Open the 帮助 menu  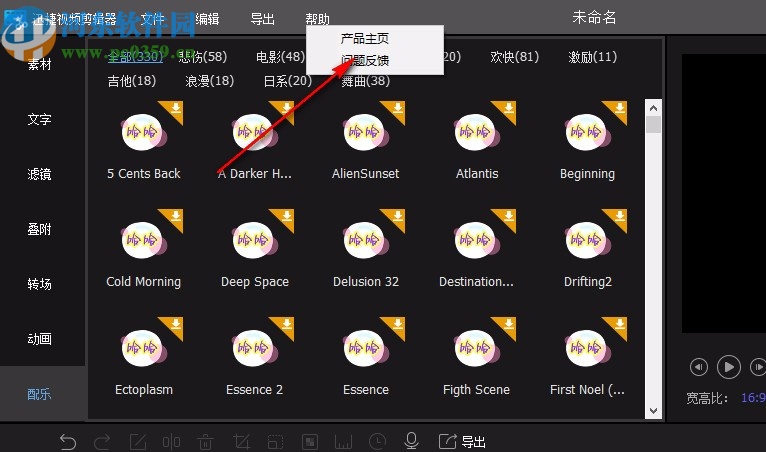tap(318, 19)
